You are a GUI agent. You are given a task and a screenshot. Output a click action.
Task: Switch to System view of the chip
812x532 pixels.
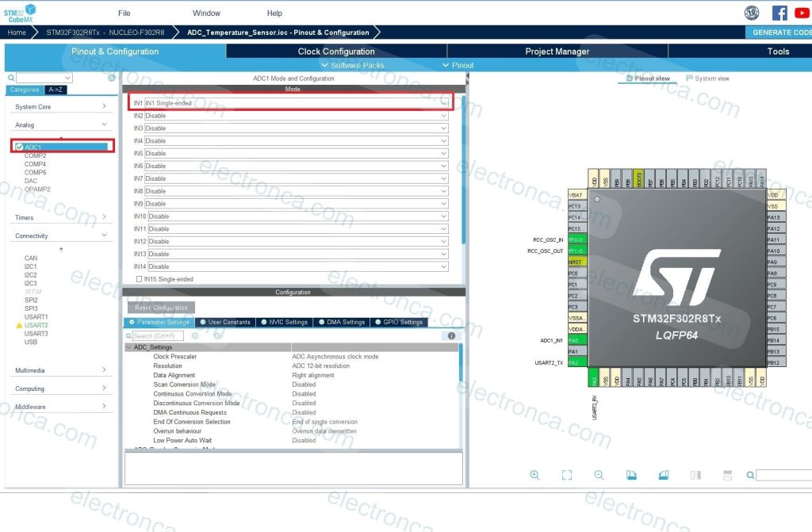pos(704,78)
